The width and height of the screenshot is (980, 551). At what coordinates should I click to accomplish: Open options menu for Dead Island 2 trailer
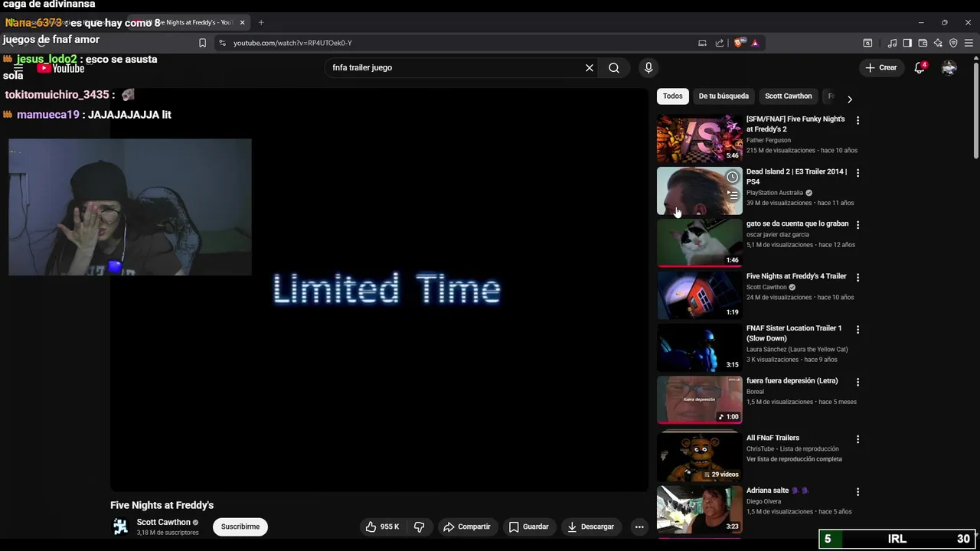click(x=857, y=173)
